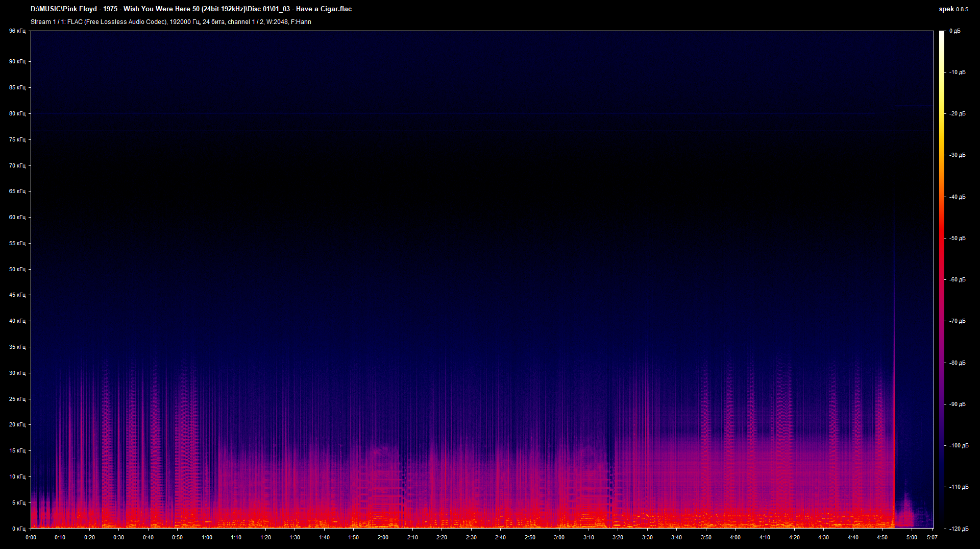980x549 pixels.
Task: Click the 20 кГц frequency axis label
Action: click(17, 424)
